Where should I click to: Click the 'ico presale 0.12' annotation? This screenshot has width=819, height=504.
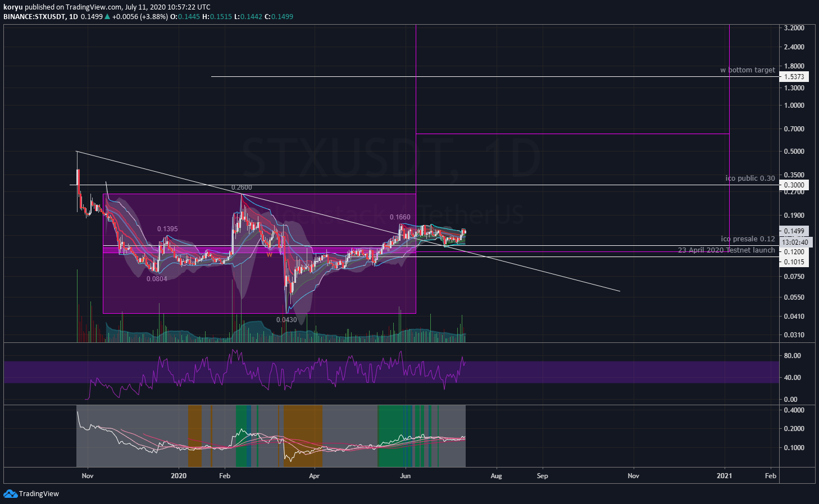coord(748,239)
